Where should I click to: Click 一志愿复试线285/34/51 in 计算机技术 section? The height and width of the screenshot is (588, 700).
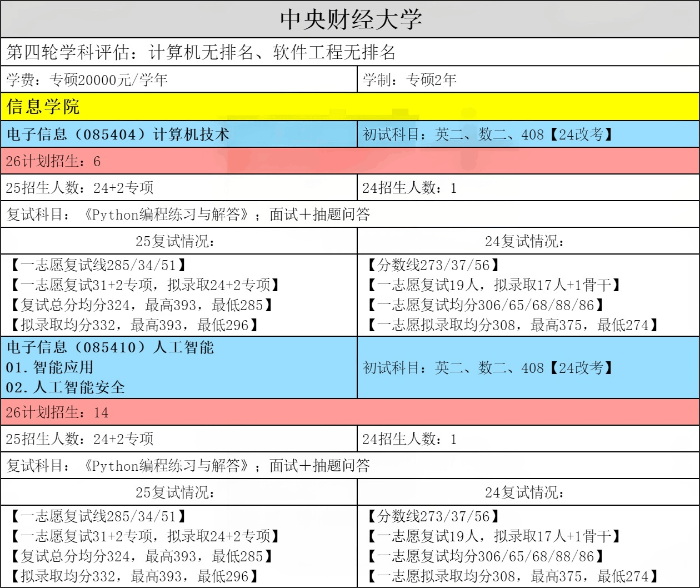[98, 266]
